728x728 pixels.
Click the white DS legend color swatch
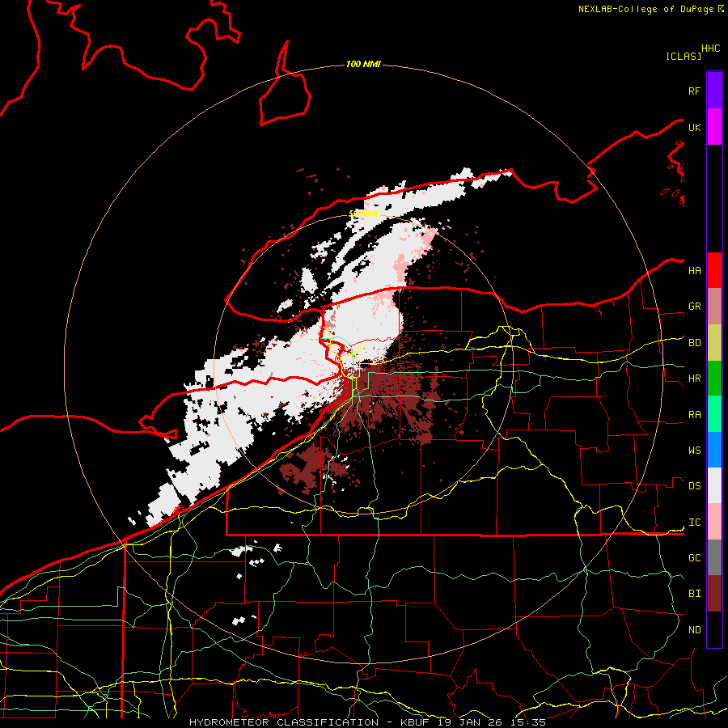pos(714,485)
